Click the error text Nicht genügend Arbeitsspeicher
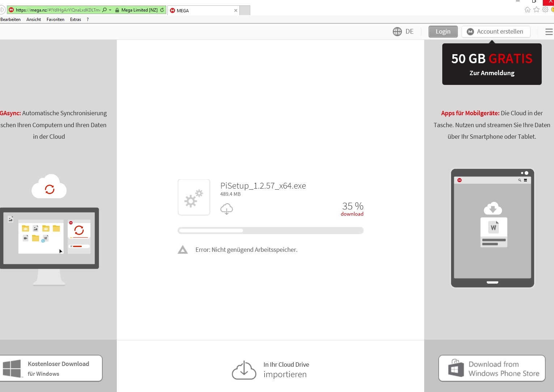The width and height of the screenshot is (554, 392). 246,250
